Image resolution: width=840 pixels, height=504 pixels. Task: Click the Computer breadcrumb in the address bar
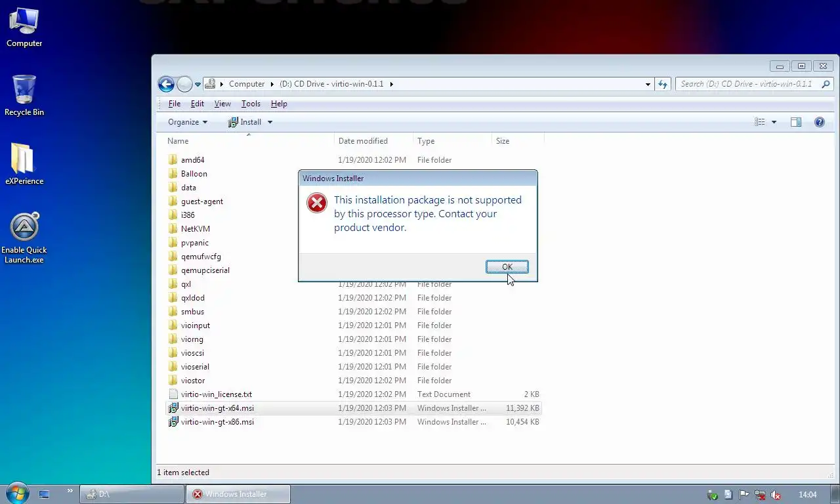point(247,84)
